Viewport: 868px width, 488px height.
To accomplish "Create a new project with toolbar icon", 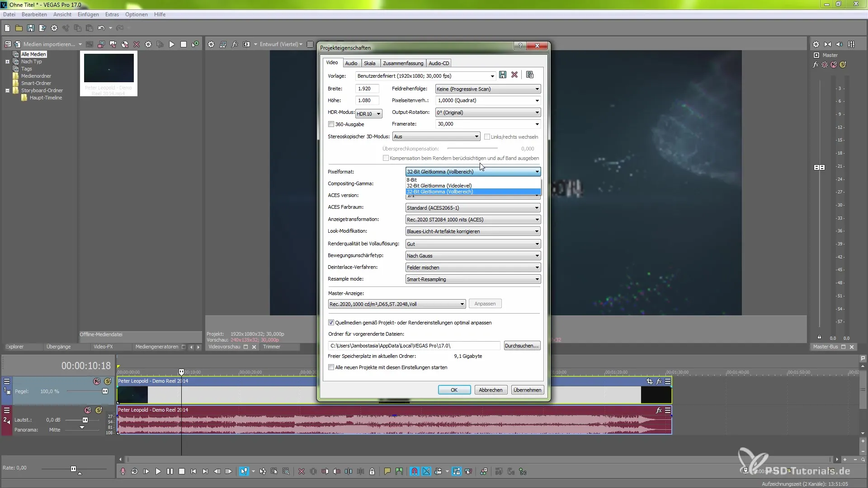I will (7, 28).
